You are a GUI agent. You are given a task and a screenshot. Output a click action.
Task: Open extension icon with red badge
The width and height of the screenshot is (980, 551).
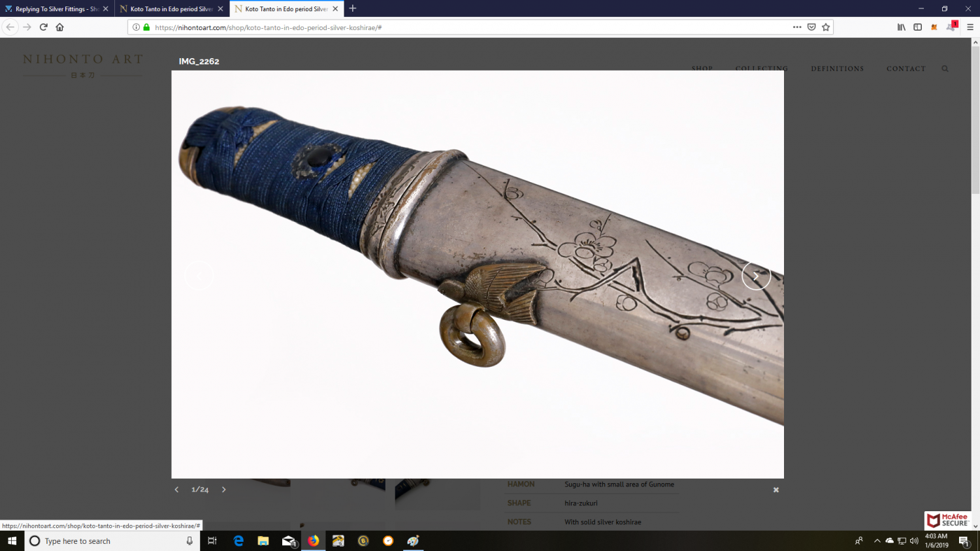point(952,26)
